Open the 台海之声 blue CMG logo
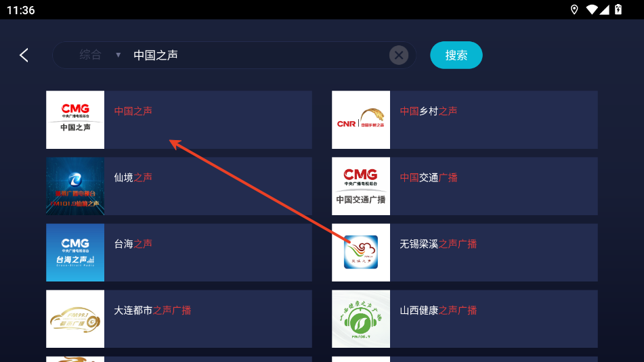 pyautogui.click(x=75, y=252)
